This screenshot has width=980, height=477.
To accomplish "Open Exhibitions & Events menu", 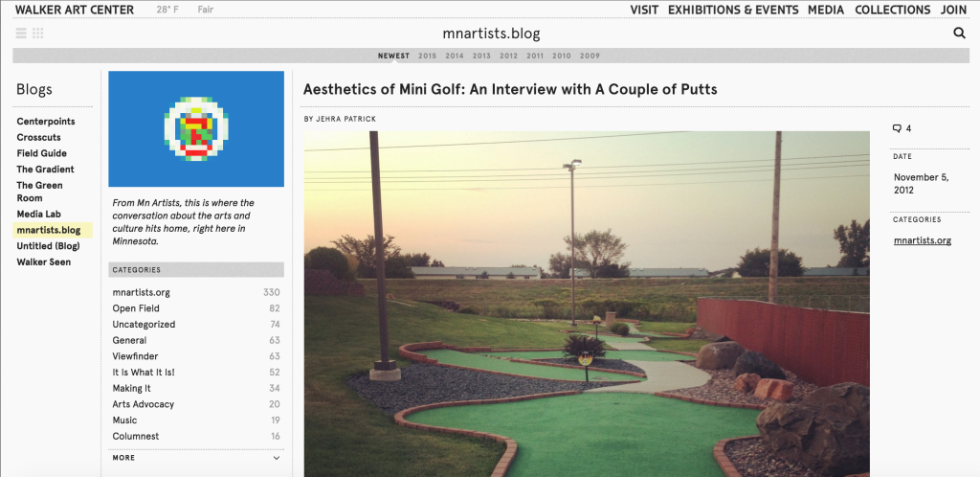I will click(x=732, y=10).
